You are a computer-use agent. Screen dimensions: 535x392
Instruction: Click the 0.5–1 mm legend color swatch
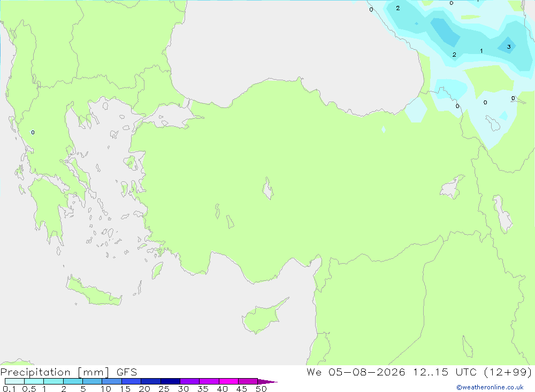[34, 381]
